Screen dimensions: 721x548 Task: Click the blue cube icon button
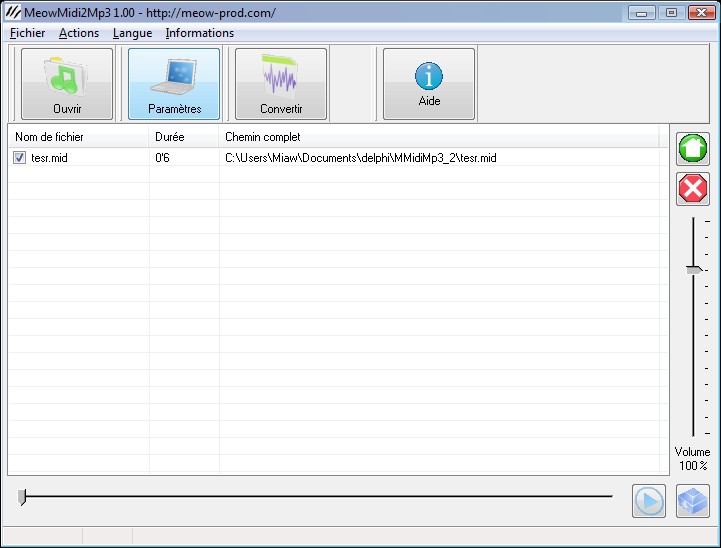(x=692, y=501)
